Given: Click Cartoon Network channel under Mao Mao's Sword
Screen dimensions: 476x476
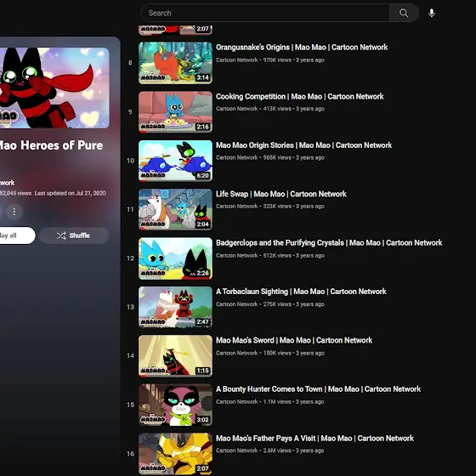Looking at the screenshot, I should (237, 353).
